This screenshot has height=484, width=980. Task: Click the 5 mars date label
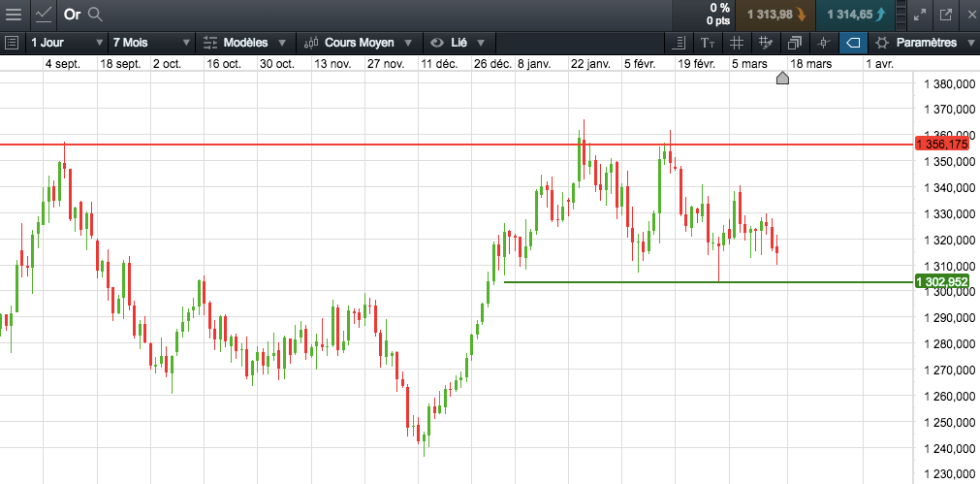(x=748, y=64)
